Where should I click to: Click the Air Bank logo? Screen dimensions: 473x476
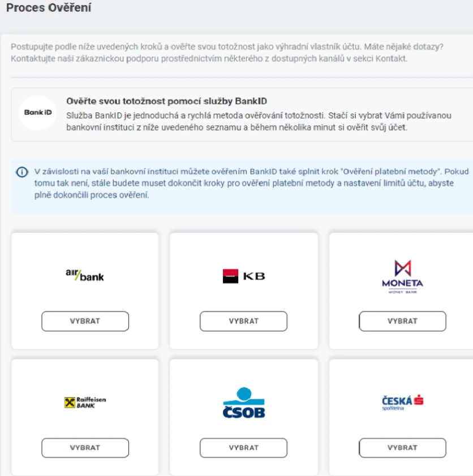tap(85, 275)
